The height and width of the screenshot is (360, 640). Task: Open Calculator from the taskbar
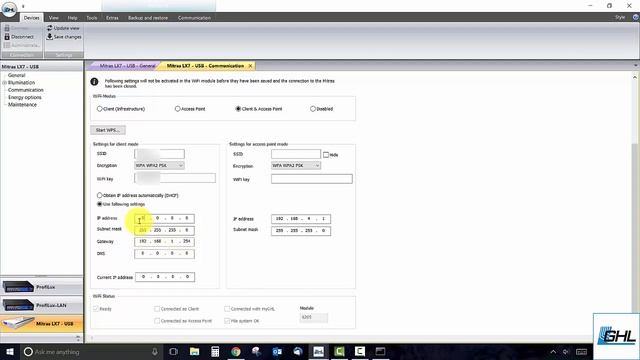(x=215, y=352)
